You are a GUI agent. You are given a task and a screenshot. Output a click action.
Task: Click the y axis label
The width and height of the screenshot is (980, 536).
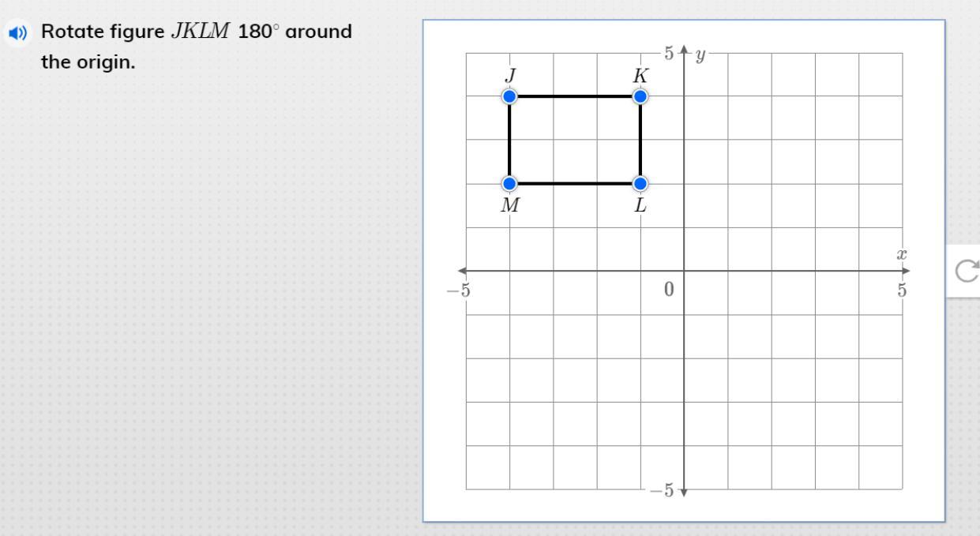pos(699,54)
